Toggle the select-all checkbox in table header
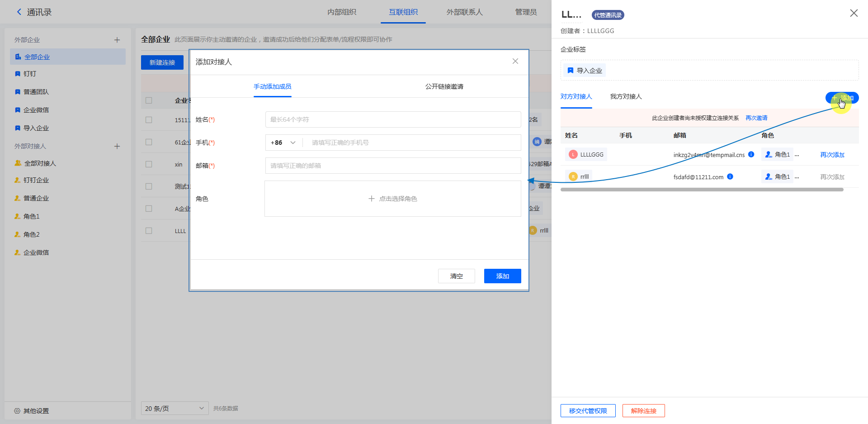This screenshot has height=424, width=868. (x=149, y=100)
